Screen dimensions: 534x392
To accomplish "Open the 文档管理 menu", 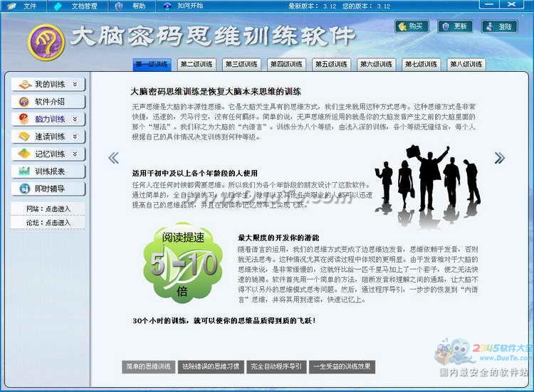I will point(83,6).
